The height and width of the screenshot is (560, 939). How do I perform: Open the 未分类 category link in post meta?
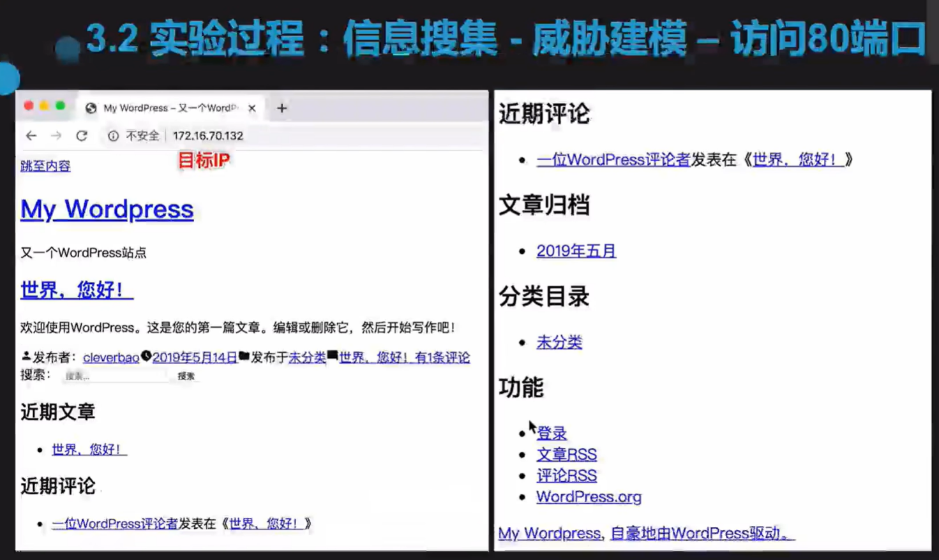(x=307, y=357)
